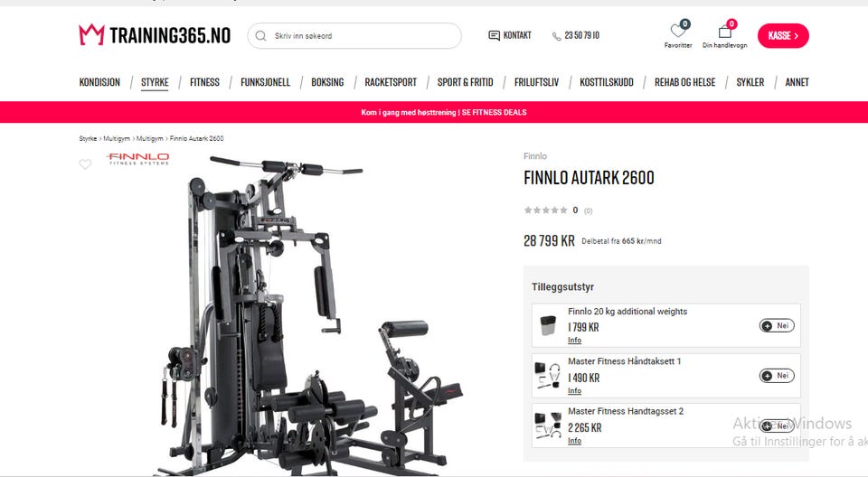Open the Kondisjon menu category
The image size is (868, 477).
click(x=99, y=82)
